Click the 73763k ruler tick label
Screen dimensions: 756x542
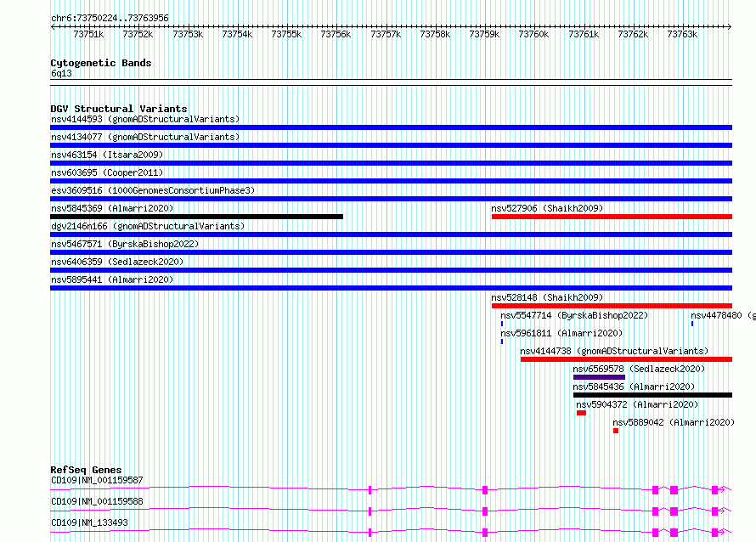pyautogui.click(x=682, y=34)
